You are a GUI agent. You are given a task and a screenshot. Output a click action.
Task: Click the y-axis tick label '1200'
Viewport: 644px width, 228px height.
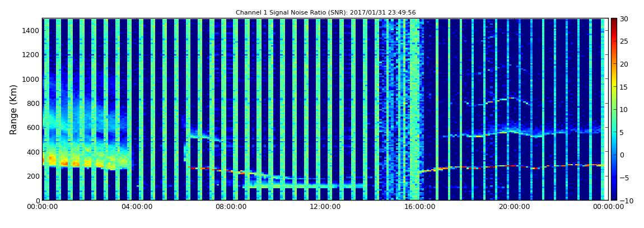click(x=32, y=55)
